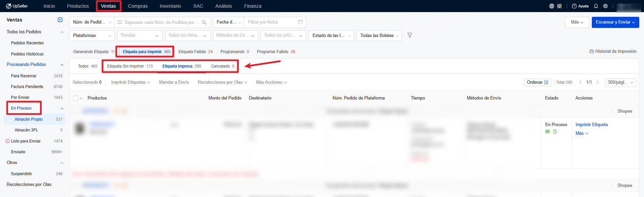The height and width of the screenshot is (197, 644).
Task: Open the Inventario menu
Action: click(x=170, y=6)
